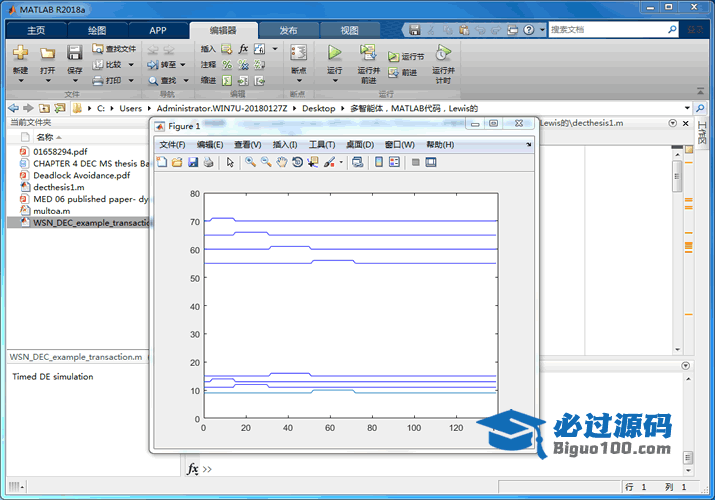This screenshot has width=715, height=500.
Task: Select the pan hand tool
Action: (282, 162)
